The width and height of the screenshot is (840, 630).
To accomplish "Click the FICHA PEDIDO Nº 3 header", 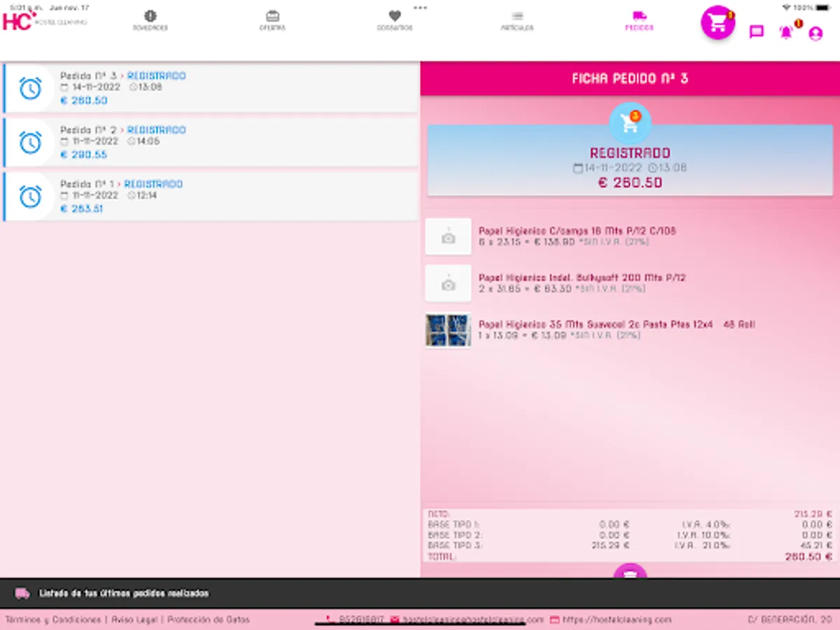I will coord(630,78).
